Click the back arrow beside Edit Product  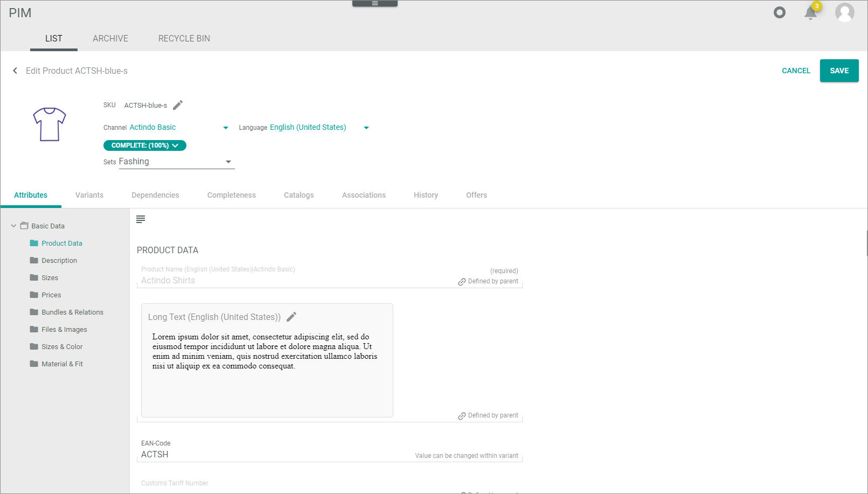[x=15, y=71]
